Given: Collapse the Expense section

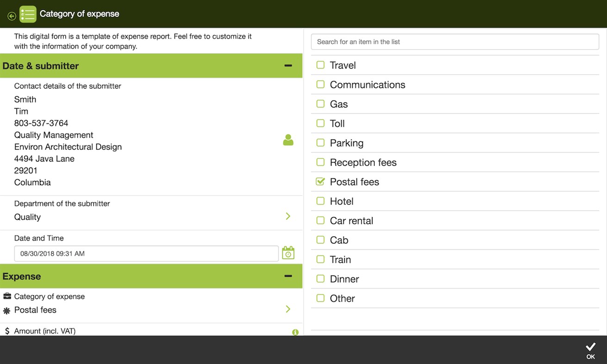Looking at the screenshot, I should pos(289,275).
